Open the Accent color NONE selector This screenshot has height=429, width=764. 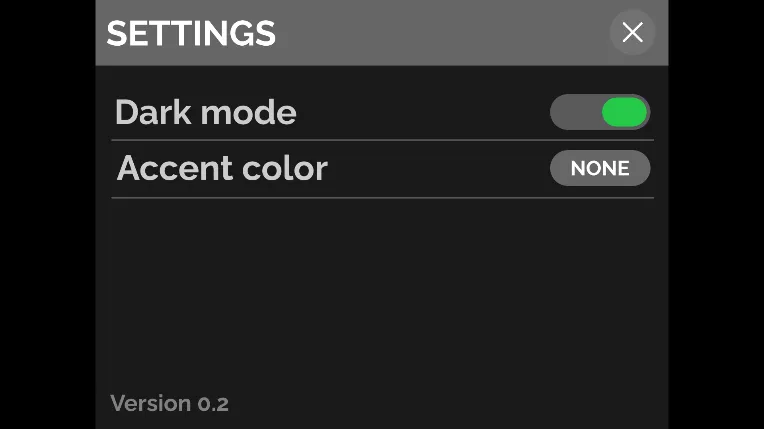pyautogui.click(x=600, y=169)
